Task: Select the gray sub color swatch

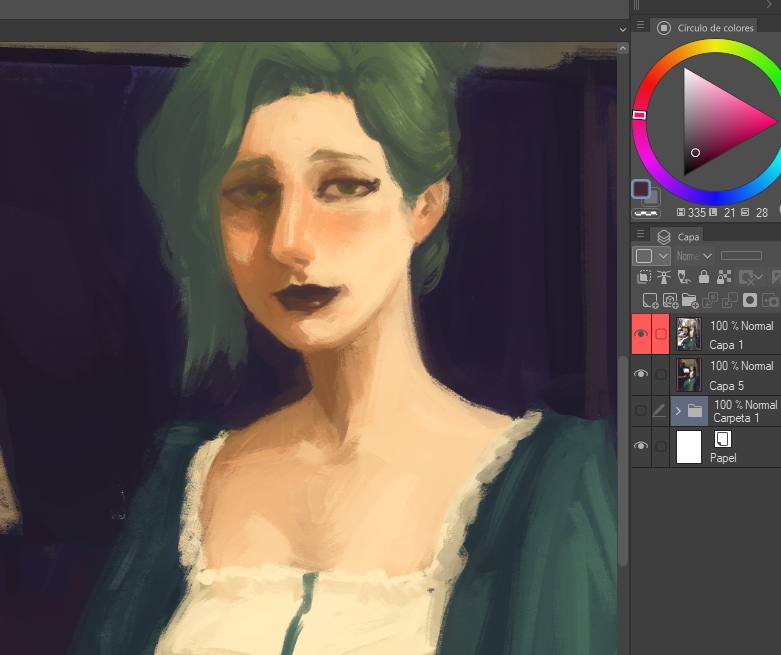Action: (653, 199)
